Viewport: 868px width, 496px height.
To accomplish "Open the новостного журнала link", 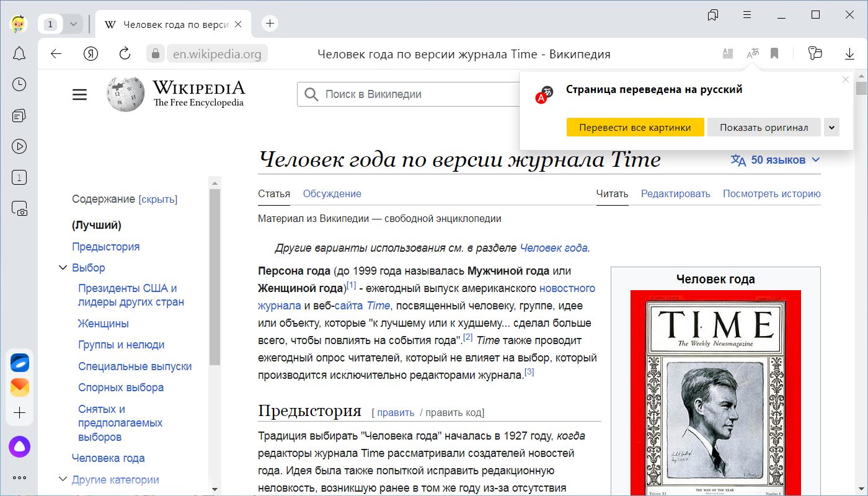I will click(x=427, y=296).
